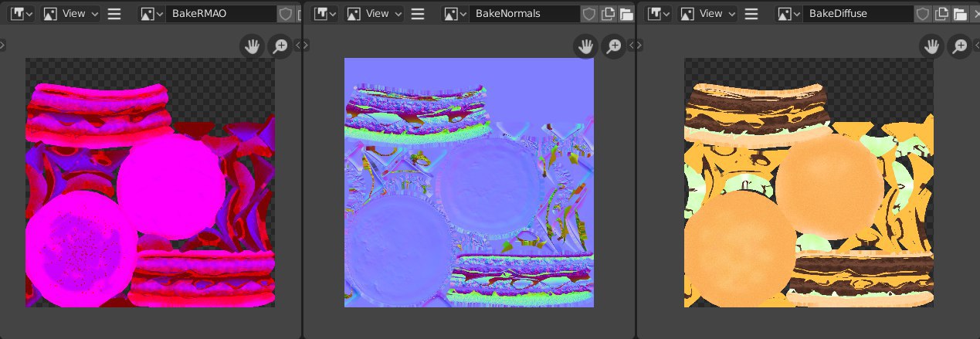Open editor type menu in BakeNormals panel

324,14
